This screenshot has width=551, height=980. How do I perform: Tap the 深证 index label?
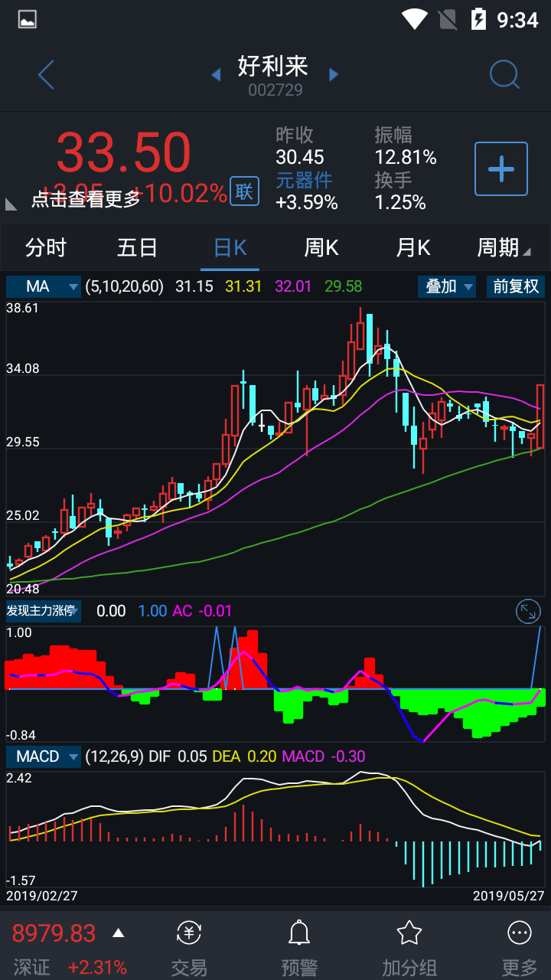(x=31, y=968)
